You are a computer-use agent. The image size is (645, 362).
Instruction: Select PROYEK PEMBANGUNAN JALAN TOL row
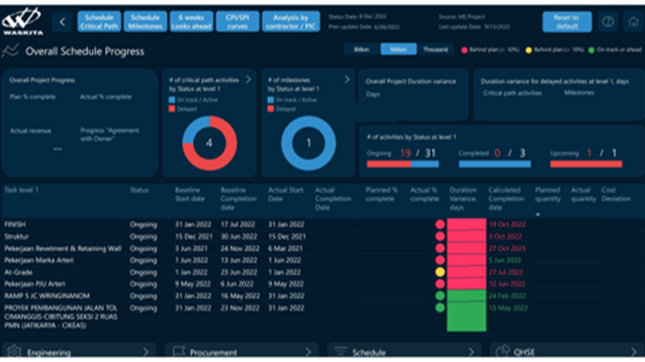coord(61,316)
